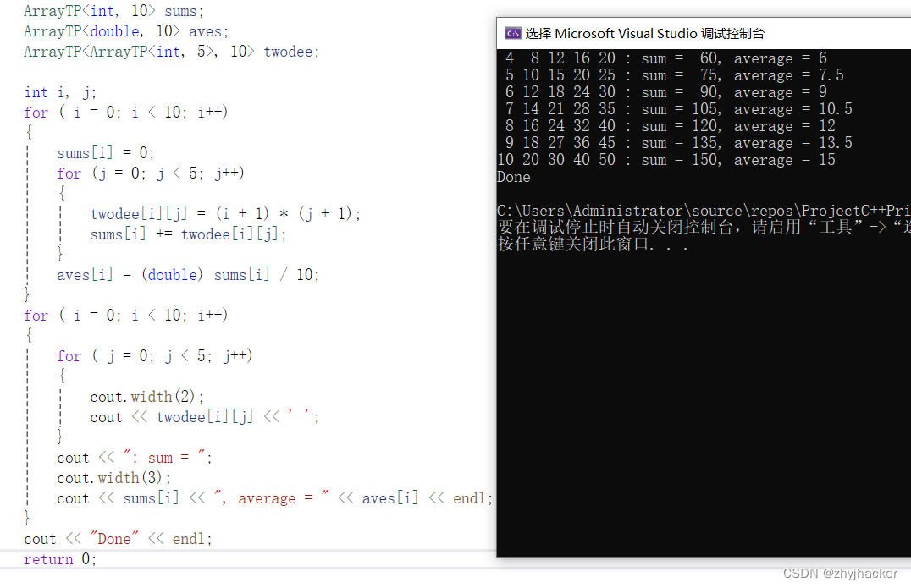
Task: Click the 'cout << "Done" << endl;' line
Action: (x=118, y=539)
